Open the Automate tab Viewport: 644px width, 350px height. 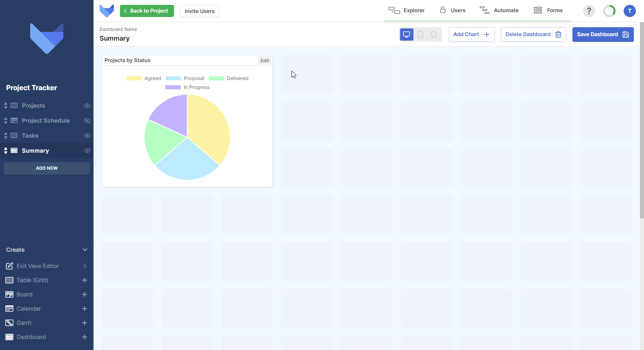[x=499, y=11]
